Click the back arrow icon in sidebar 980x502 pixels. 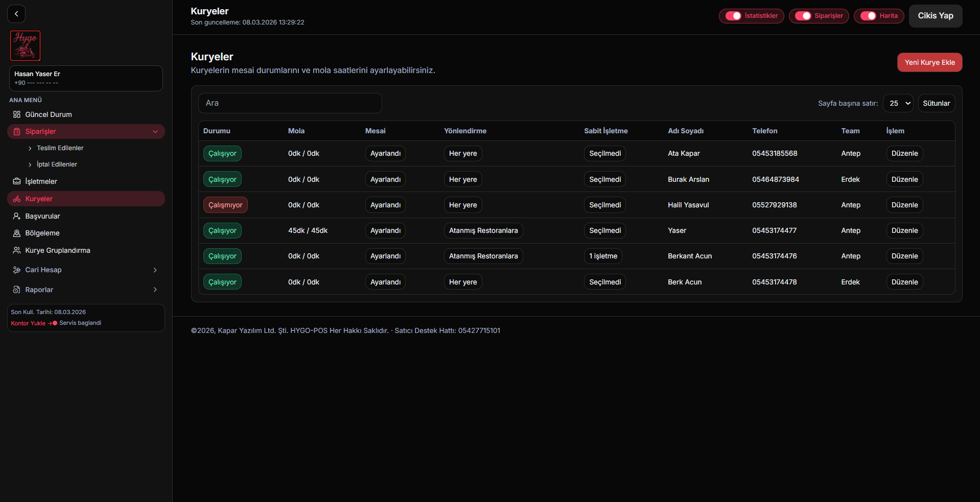(x=16, y=14)
